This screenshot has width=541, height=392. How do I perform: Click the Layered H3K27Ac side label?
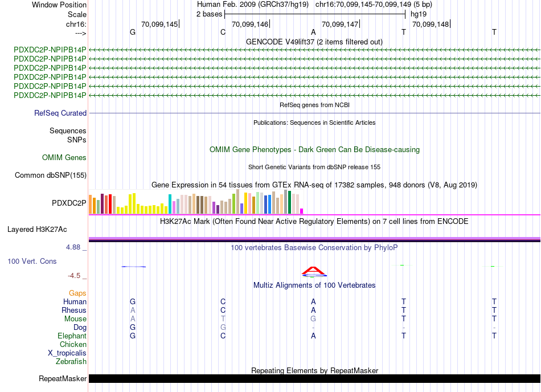tap(37, 230)
